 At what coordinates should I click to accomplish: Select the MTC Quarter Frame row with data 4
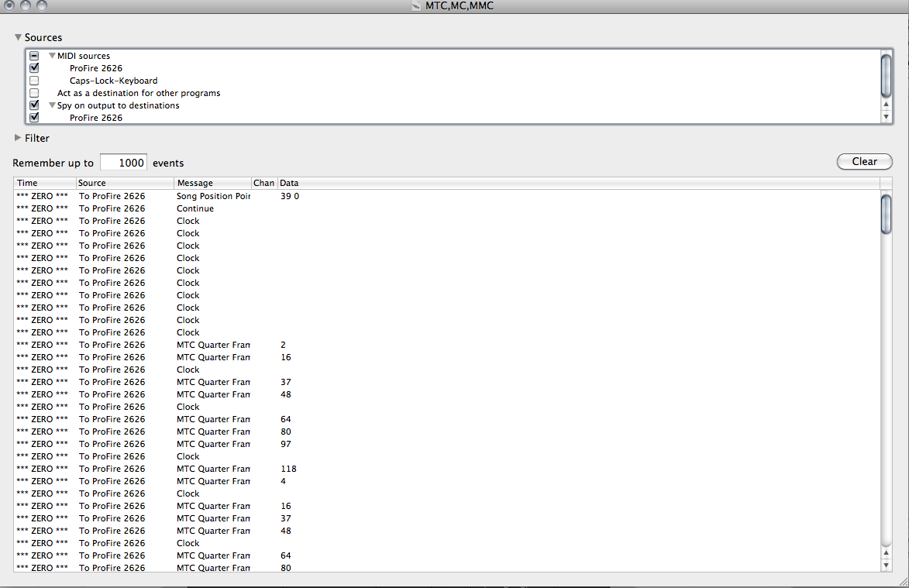pyautogui.click(x=446, y=481)
